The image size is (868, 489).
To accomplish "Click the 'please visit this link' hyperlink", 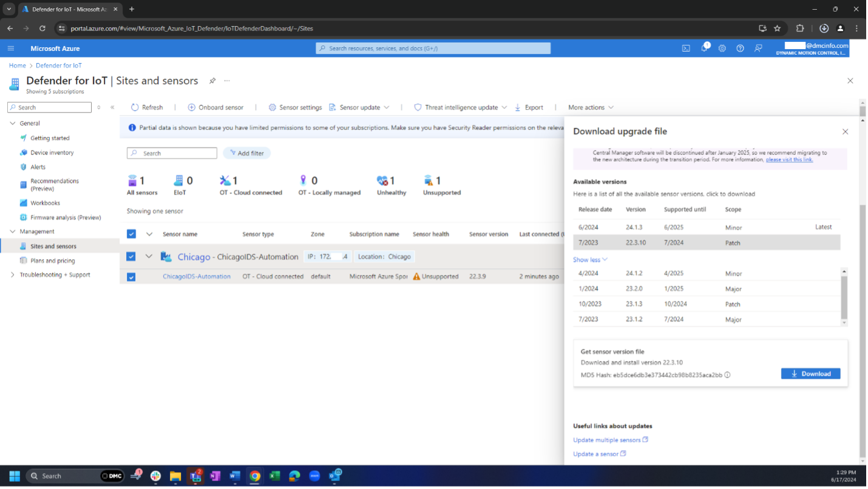I will coord(789,160).
